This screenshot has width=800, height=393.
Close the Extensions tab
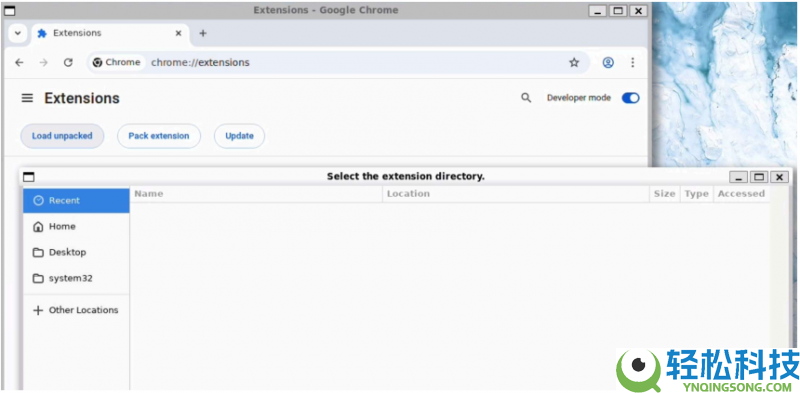click(178, 33)
